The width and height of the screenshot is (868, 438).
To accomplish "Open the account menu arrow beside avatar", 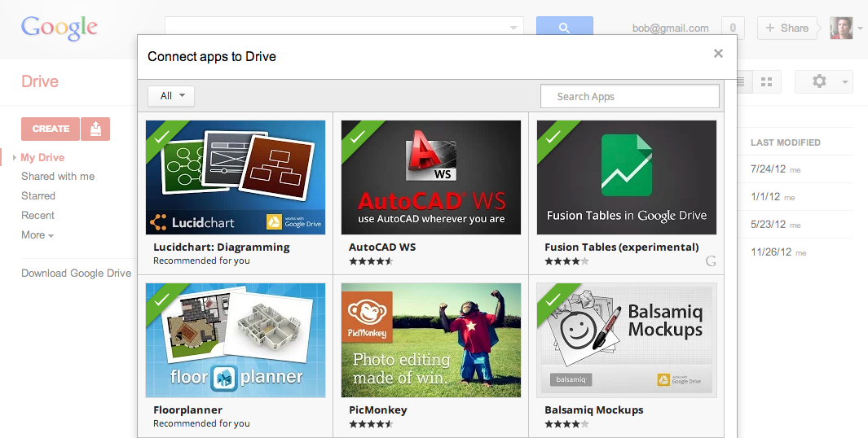I will tap(860, 28).
